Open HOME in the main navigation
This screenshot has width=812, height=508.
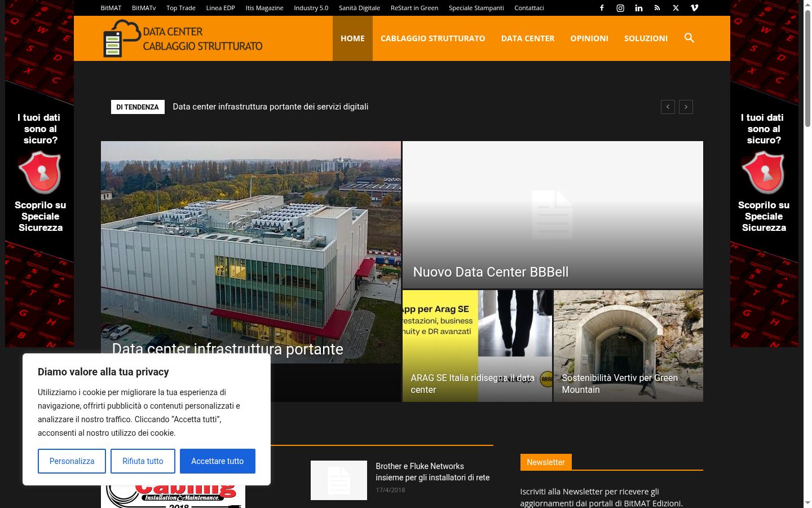352,38
